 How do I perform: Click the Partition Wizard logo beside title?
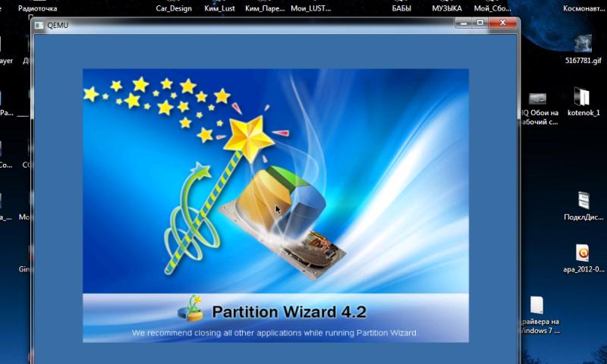(191, 308)
